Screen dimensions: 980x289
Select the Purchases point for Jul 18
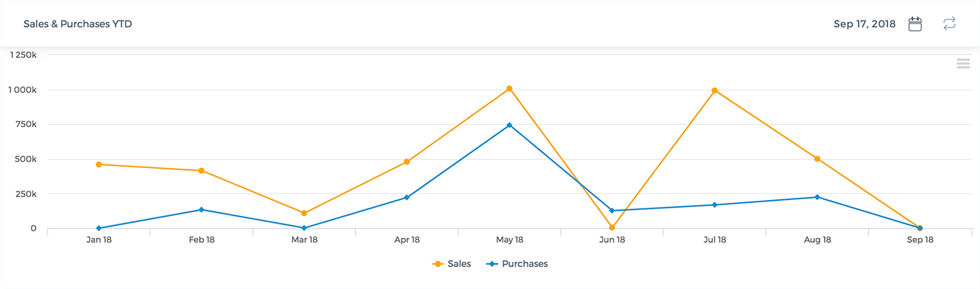(x=715, y=205)
